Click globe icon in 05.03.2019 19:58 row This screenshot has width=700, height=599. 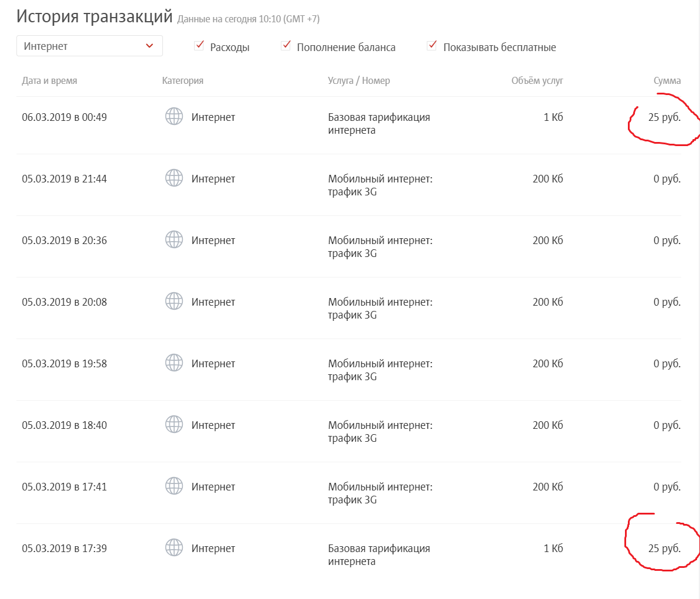click(x=174, y=363)
